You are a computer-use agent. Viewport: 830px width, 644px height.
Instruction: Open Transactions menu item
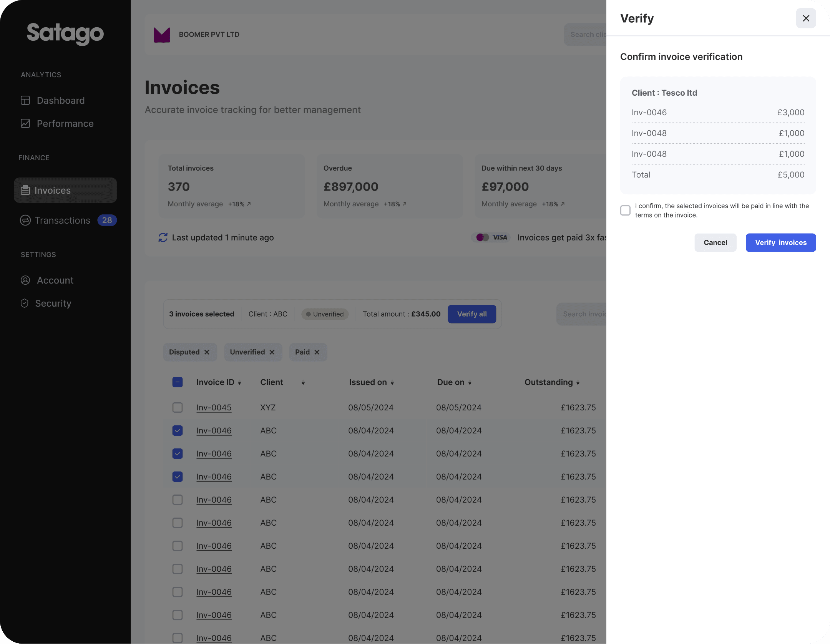(x=63, y=221)
